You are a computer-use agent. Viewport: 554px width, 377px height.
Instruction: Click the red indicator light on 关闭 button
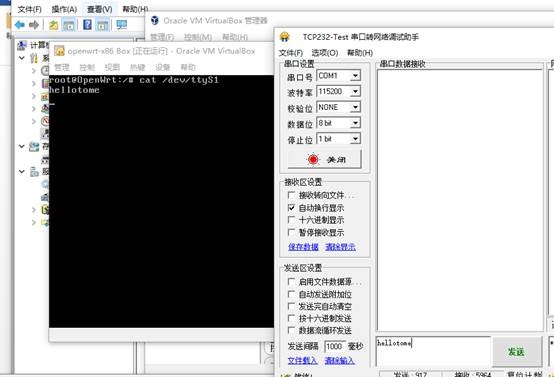pyautogui.click(x=313, y=159)
